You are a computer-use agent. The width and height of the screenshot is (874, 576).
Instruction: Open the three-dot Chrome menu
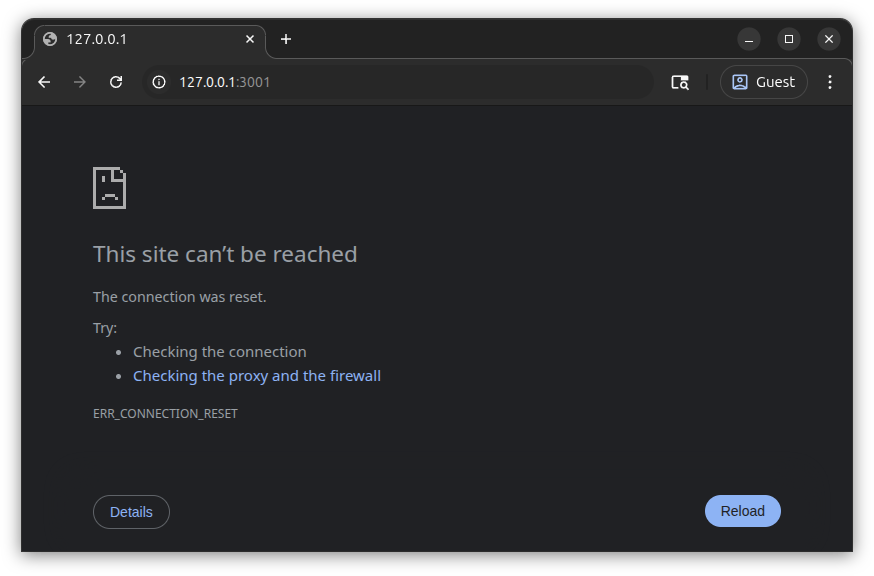830,82
